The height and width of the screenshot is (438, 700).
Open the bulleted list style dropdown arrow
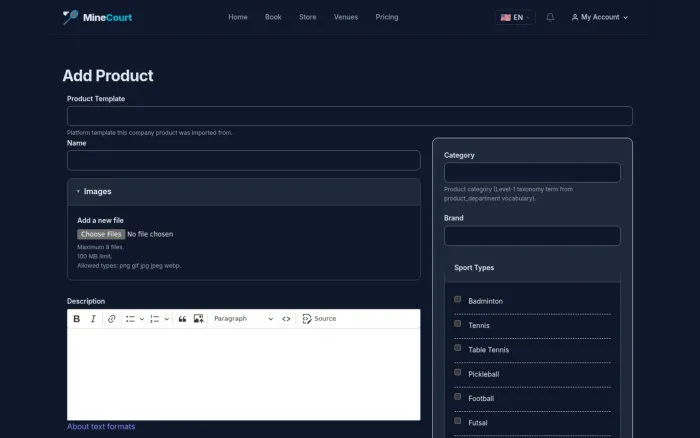pos(142,319)
